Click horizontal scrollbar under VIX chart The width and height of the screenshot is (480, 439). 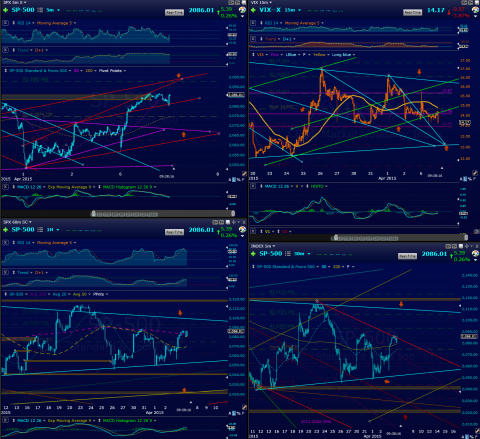click(401, 238)
